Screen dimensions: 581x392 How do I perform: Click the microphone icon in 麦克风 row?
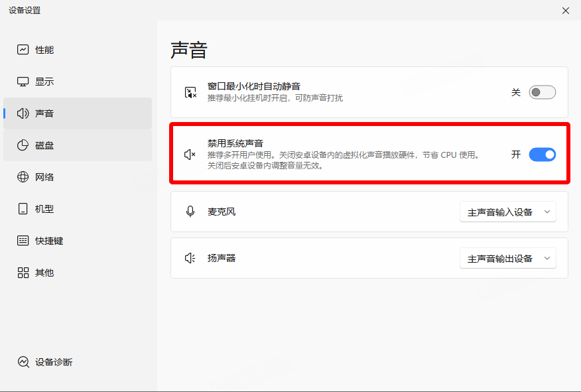coord(190,212)
